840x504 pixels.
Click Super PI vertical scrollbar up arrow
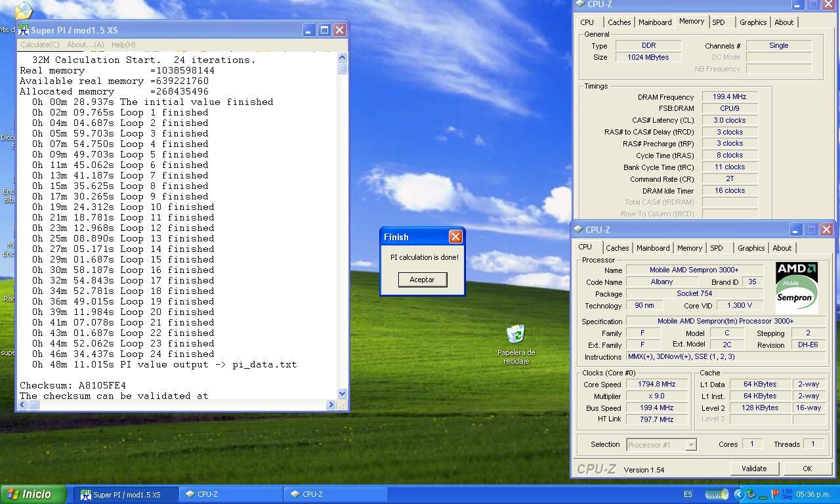(x=343, y=58)
